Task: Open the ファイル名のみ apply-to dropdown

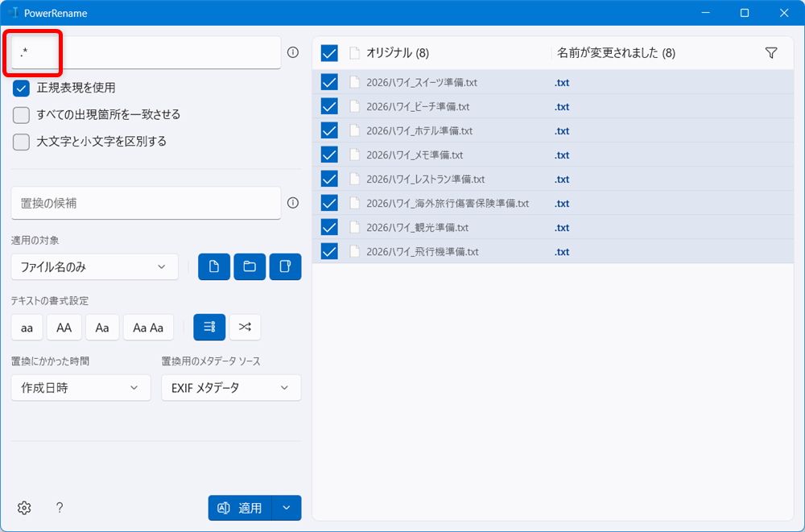Action: [94, 266]
